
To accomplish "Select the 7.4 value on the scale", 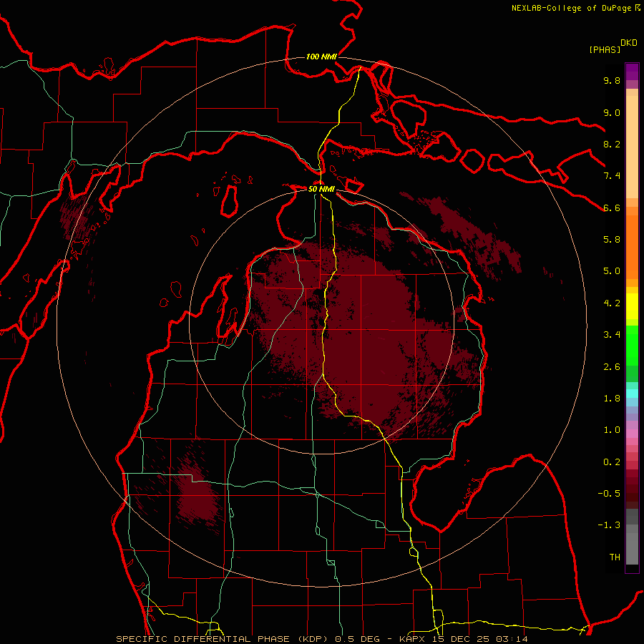I will [612, 176].
